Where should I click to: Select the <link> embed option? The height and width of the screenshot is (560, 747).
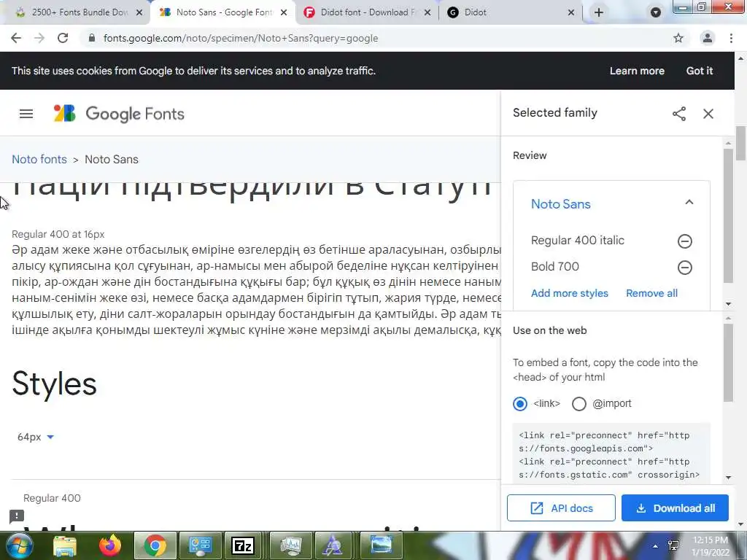tap(519, 404)
